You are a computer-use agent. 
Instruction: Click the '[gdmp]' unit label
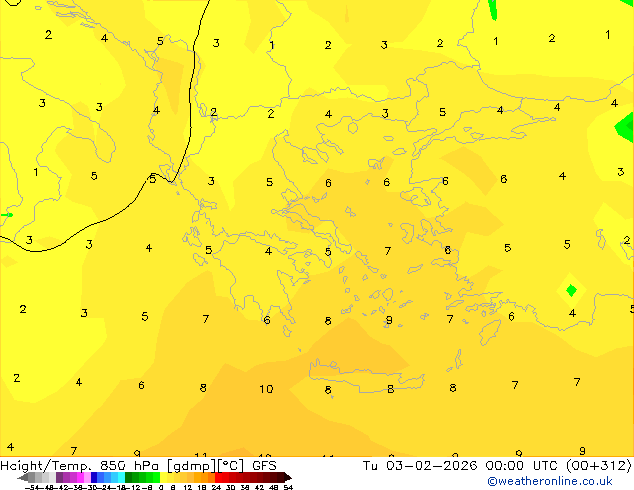point(191,466)
